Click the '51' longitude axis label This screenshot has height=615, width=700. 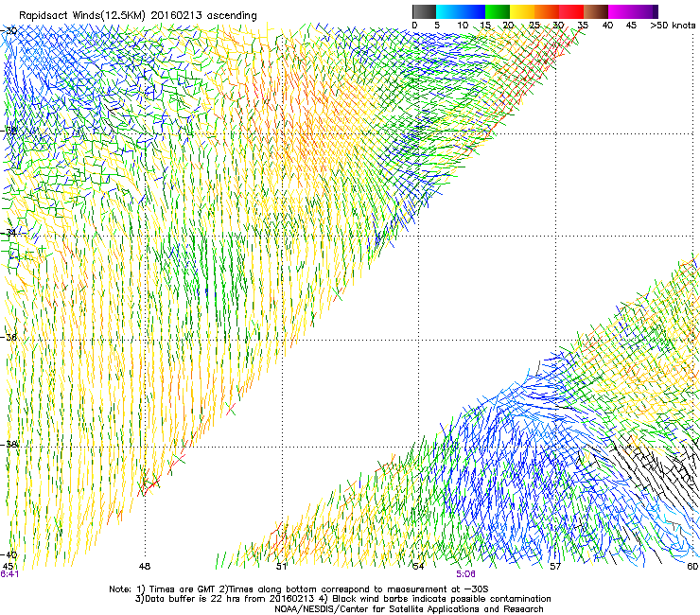click(281, 567)
